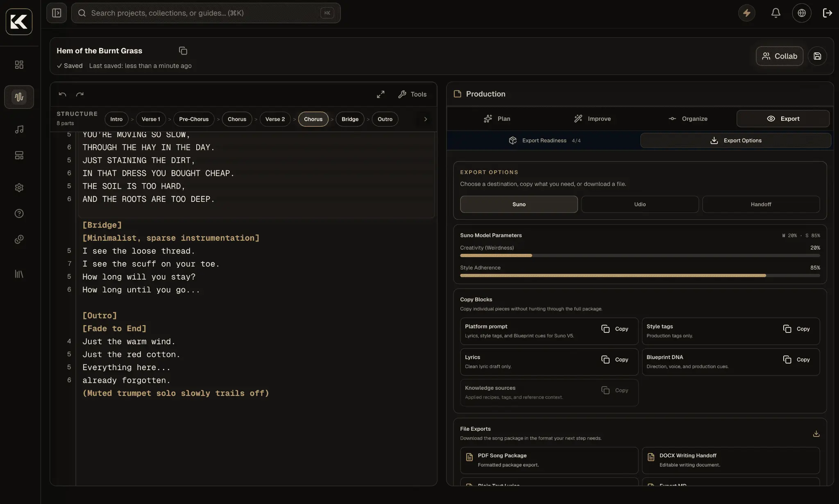Download the PDF Song Package
This screenshot has height=504, width=839.
pos(549,460)
